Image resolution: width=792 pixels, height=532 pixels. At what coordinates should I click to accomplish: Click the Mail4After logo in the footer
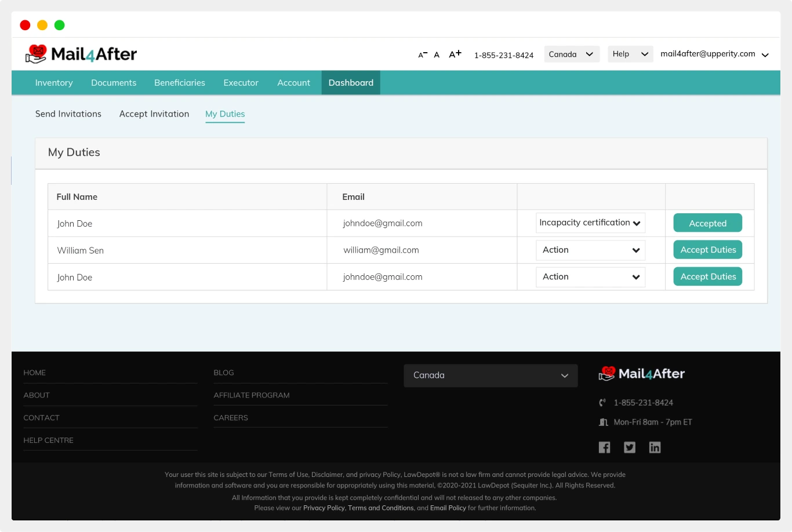[x=641, y=373]
